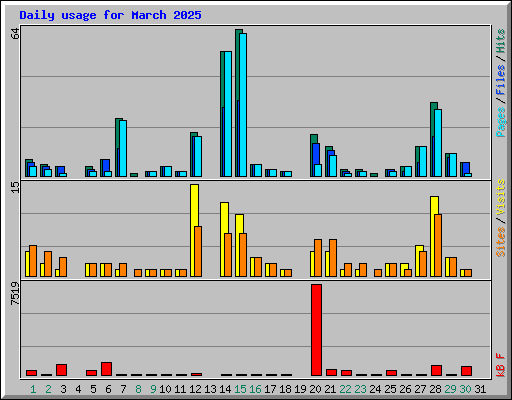The image size is (512, 400).
Task: Click the x-axis day label "4"
Action: click(78, 389)
